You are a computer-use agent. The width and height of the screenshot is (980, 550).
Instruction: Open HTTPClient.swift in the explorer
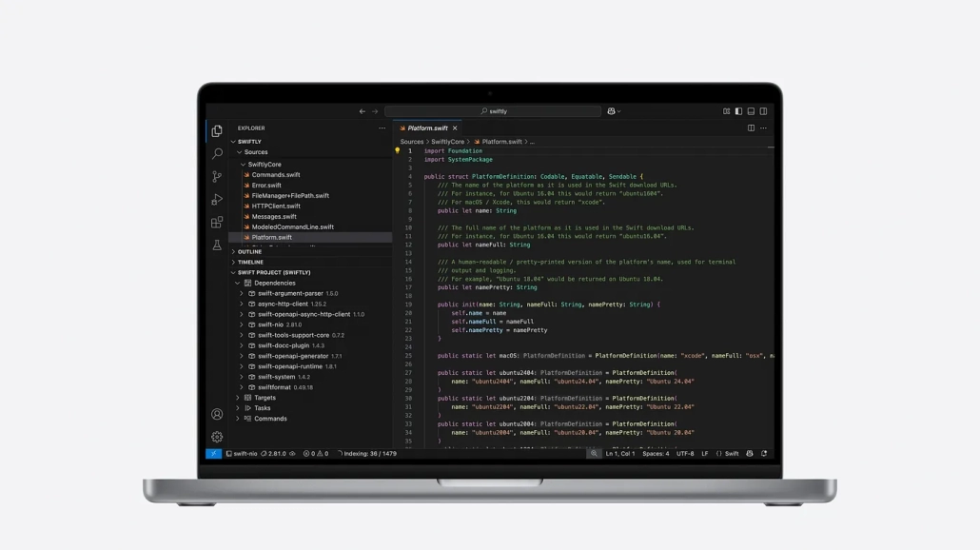(x=276, y=206)
